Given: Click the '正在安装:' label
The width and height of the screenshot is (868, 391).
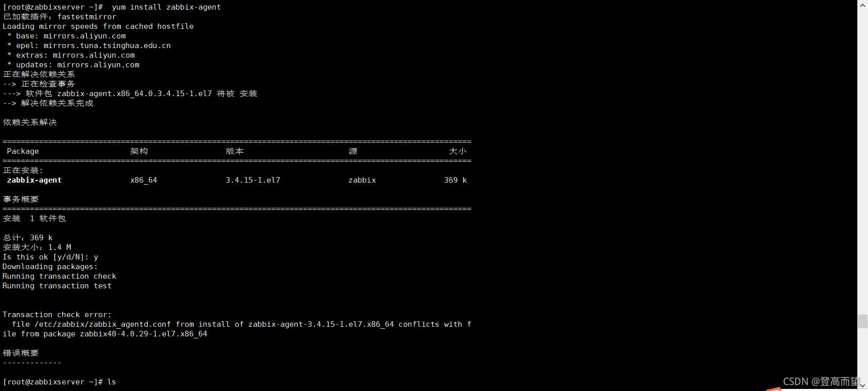Looking at the screenshot, I should pos(23,170).
